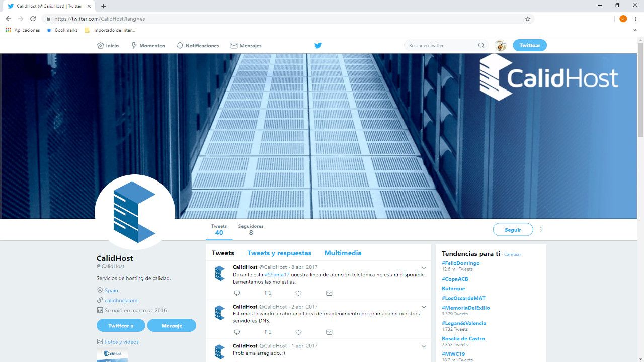
Task: Open the #CopaACB trend
Action: tap(455, 279)
